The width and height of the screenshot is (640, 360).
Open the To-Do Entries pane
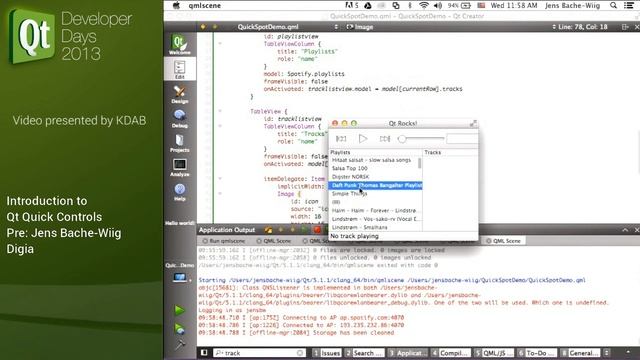coord(536,353)
